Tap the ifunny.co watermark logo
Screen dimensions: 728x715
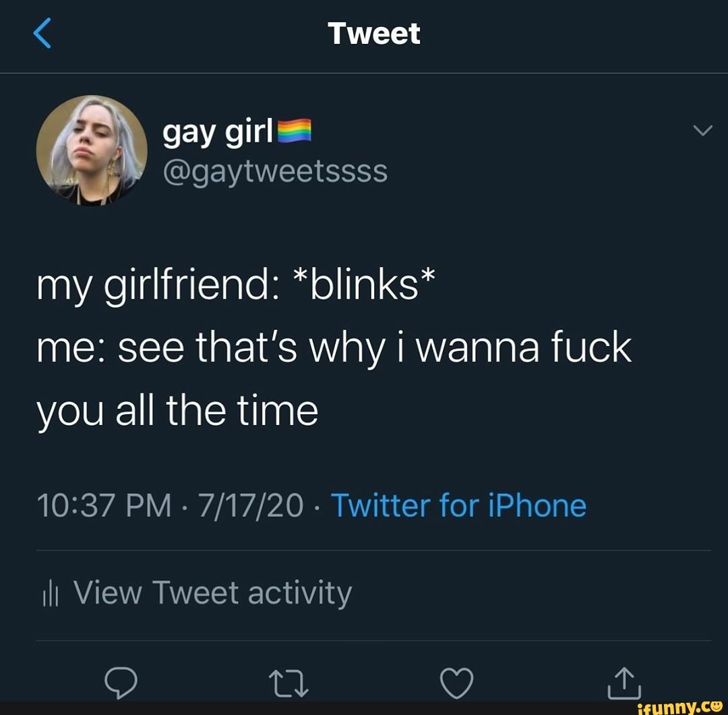679,708
